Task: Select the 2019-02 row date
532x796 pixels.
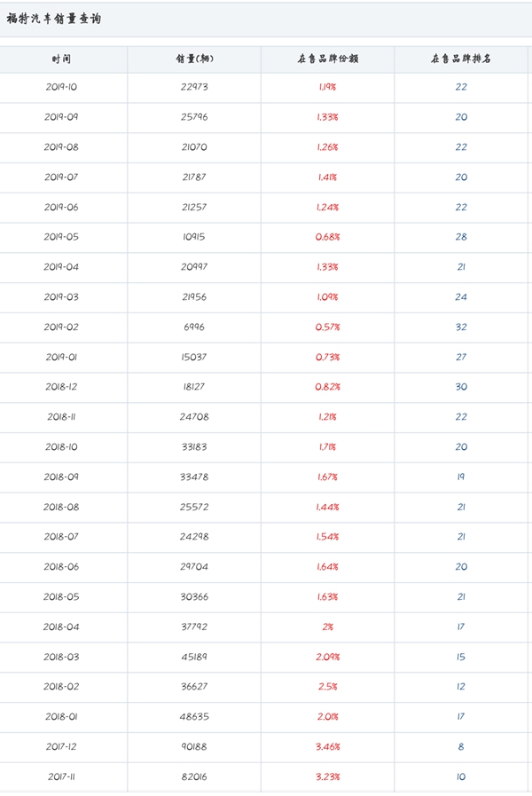Action: [62, 327]
